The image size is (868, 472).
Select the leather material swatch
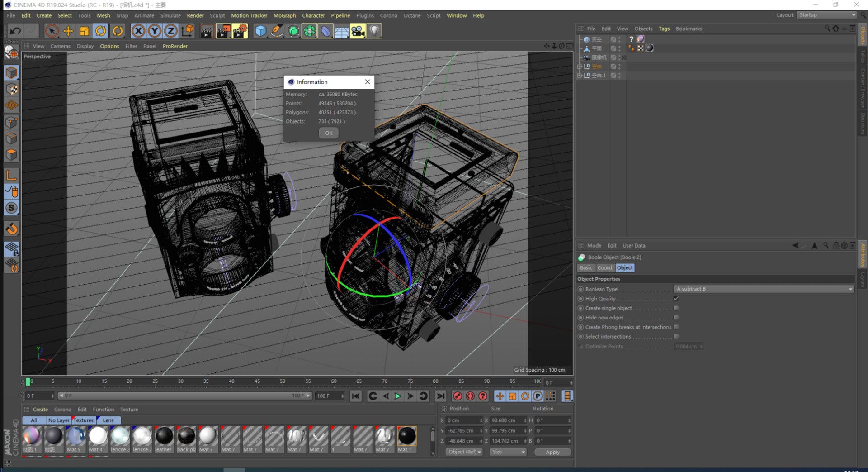coord(164,439)
